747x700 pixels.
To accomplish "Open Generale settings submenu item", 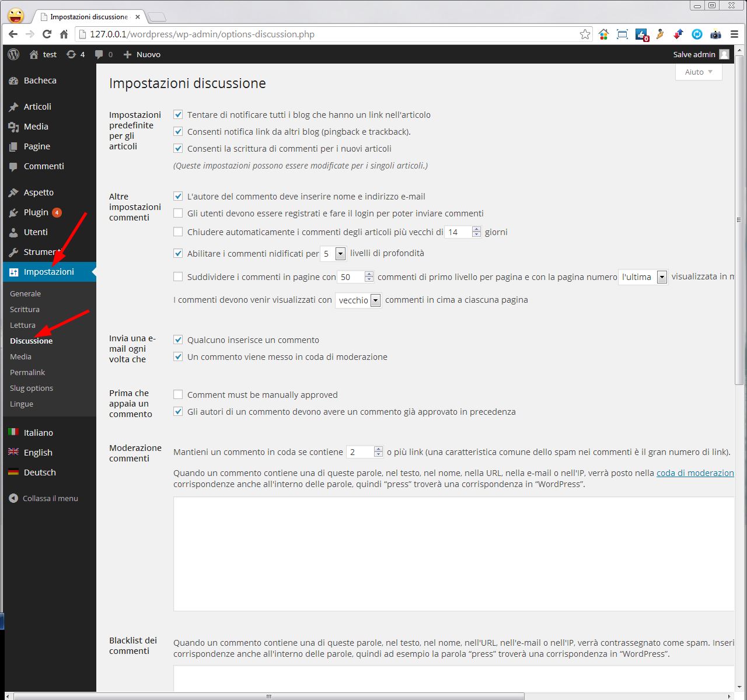I will point(25,294).
